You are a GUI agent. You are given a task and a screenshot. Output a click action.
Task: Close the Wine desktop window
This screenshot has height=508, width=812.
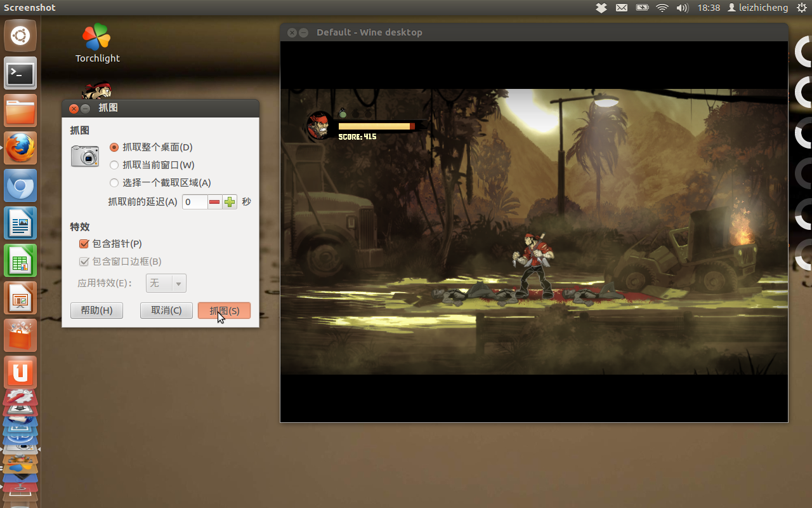(292, 32)
